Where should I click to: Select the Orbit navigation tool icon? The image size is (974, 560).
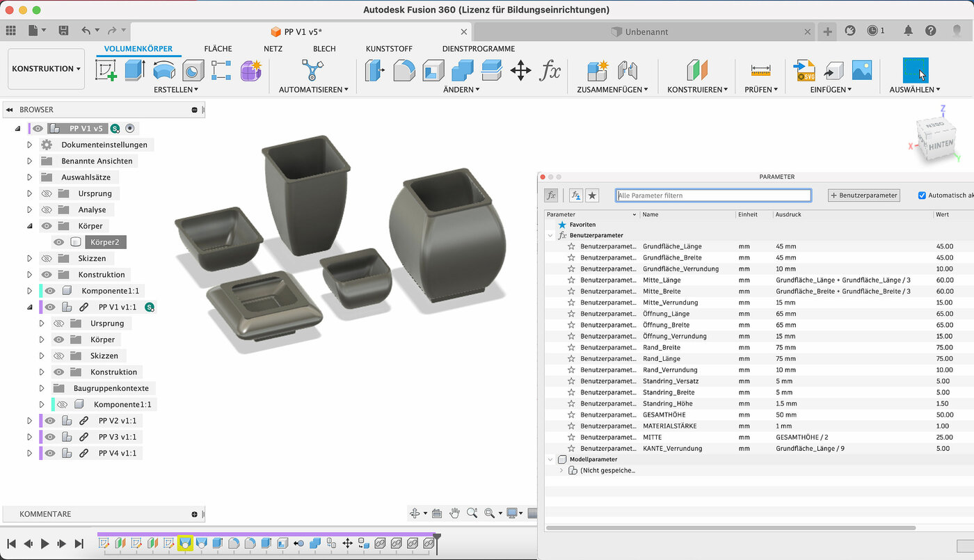[415, 513]
